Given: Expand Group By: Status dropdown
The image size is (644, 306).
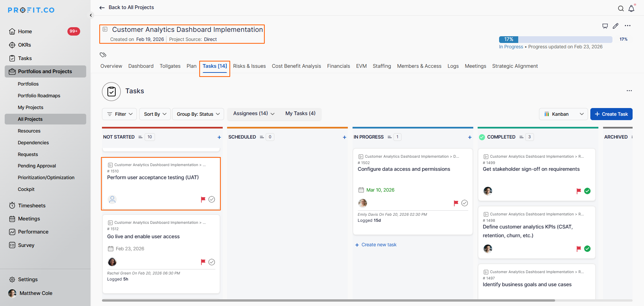Looking at the screenshot, I should click(x=198, y=114).
